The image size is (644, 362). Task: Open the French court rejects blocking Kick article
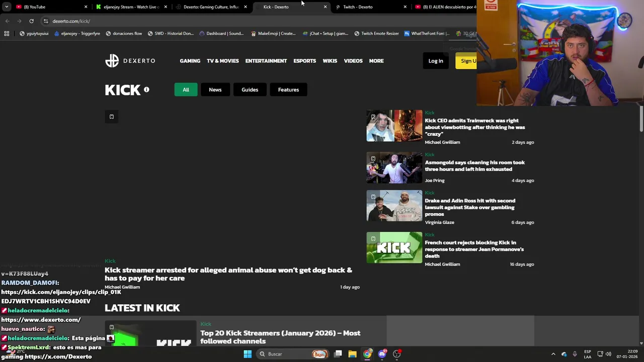[x=474, y=249]
